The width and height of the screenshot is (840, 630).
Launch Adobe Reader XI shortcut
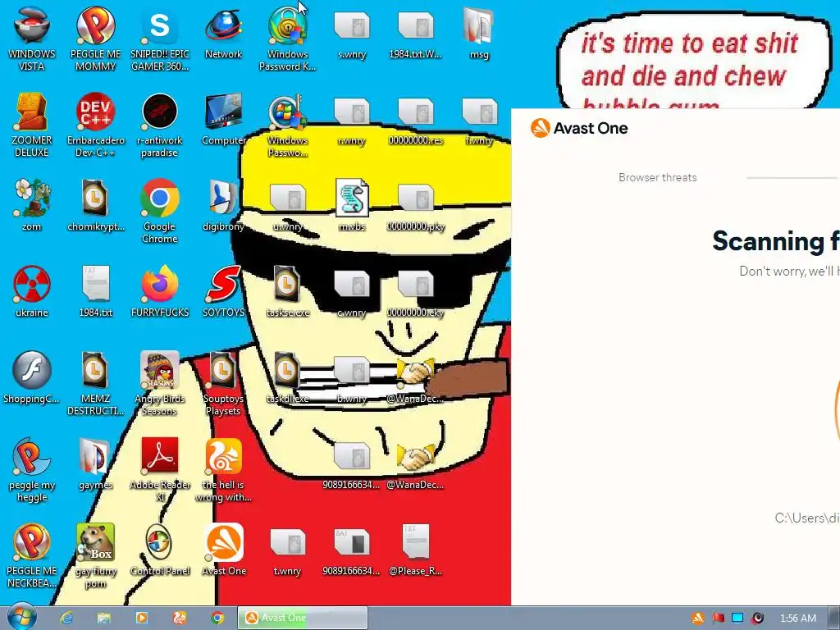tap(160, 470)
